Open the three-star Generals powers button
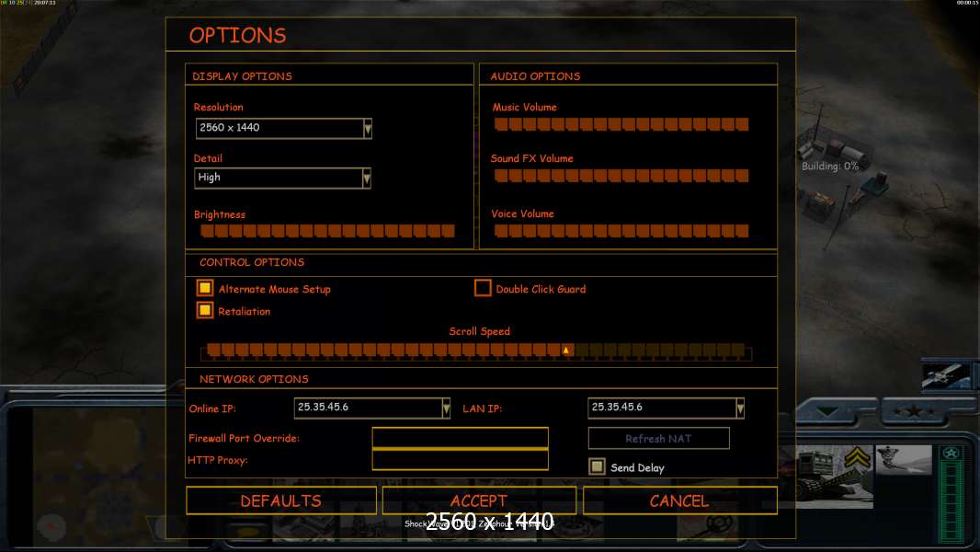The image size is (980, 552). click(915, 411)
